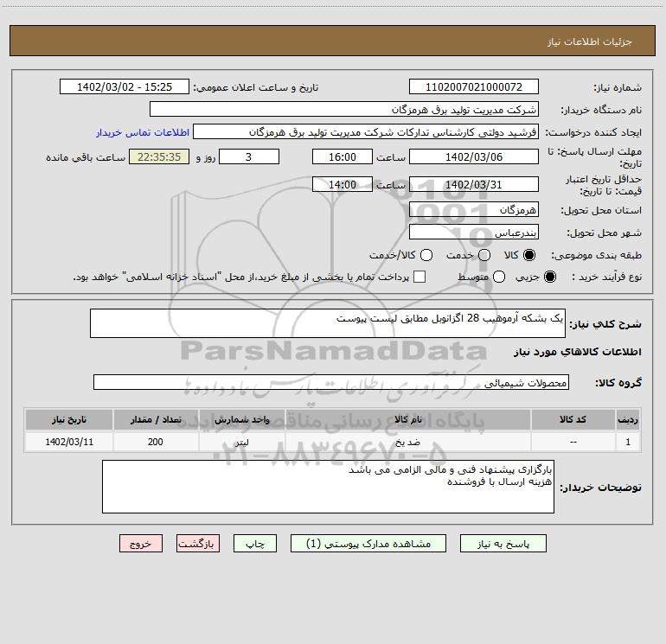Select the کالا radio button

(529, 255)
